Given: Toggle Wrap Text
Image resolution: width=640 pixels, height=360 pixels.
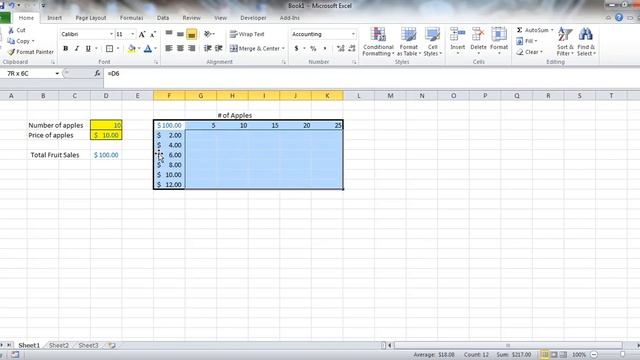Looking at the screenshot, I should (x=247, y=34).
